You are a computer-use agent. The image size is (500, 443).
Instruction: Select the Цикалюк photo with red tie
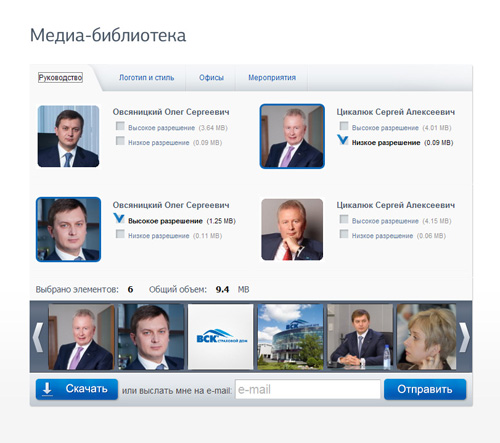(x=292, y=229)
